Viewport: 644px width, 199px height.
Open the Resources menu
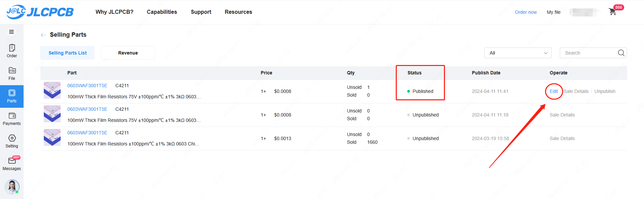(238, 12)
